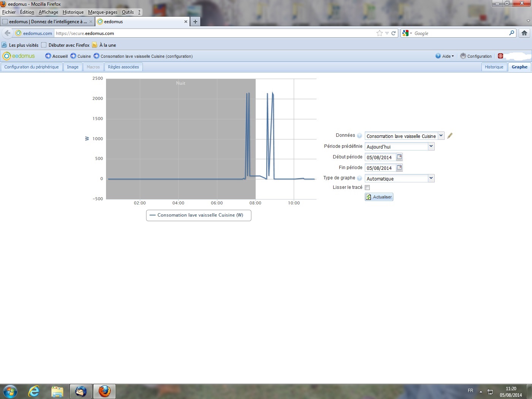Navigate to the Accueil link

click(x=57, y=56)
